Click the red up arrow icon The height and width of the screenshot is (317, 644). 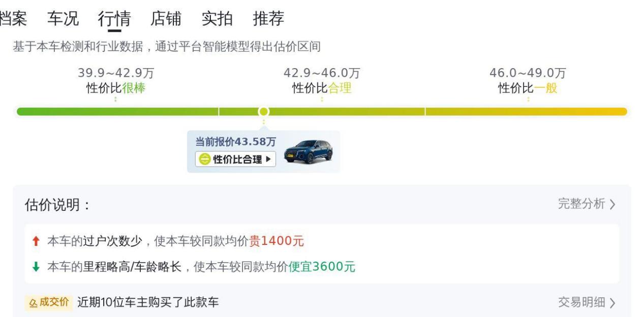click(x=36, y=242)
